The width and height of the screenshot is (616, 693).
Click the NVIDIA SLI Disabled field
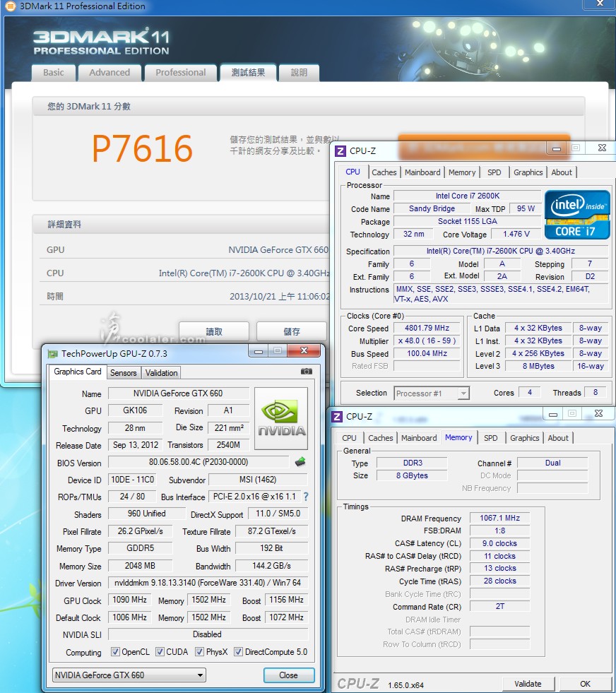207,634
